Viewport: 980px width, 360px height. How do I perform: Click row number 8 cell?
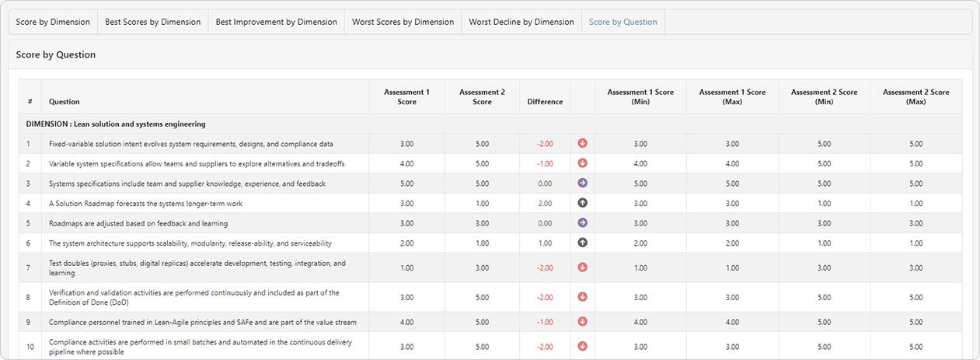click(30, 297)
